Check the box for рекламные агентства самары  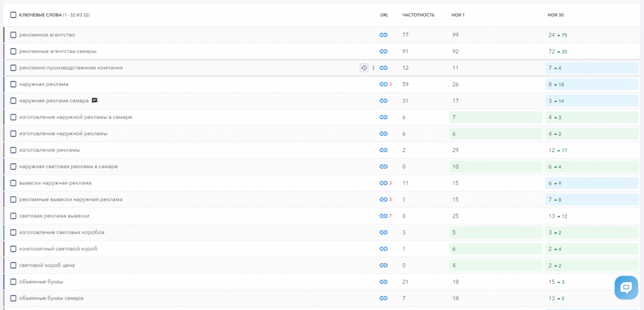tap(13, 52)
